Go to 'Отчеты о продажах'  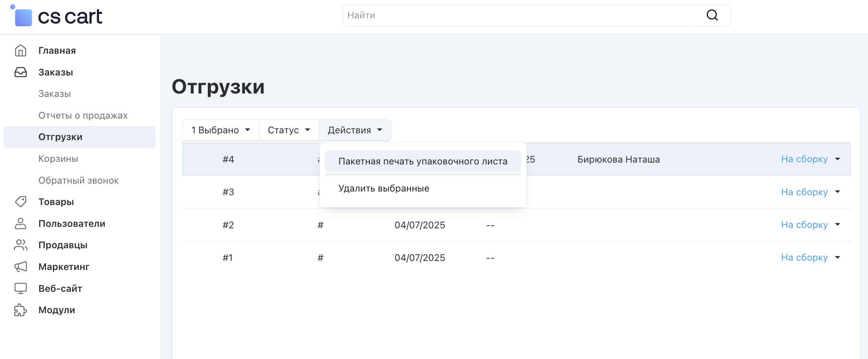tap(83, 115)
